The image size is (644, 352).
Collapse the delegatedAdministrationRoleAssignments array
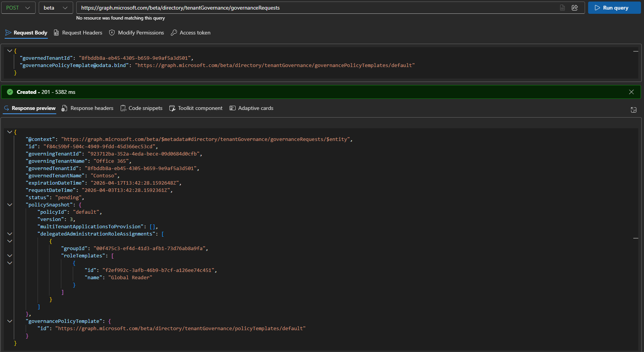(x=10, y=234)
